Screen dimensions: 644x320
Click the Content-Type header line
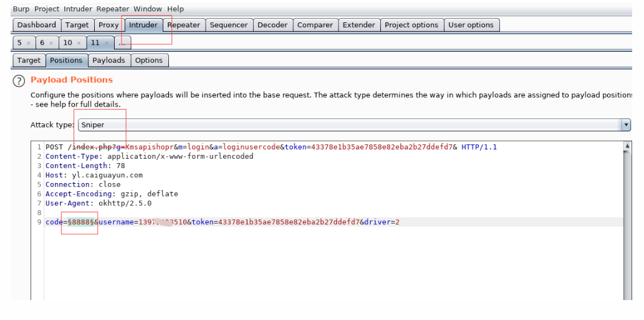[x=150, y=156]
